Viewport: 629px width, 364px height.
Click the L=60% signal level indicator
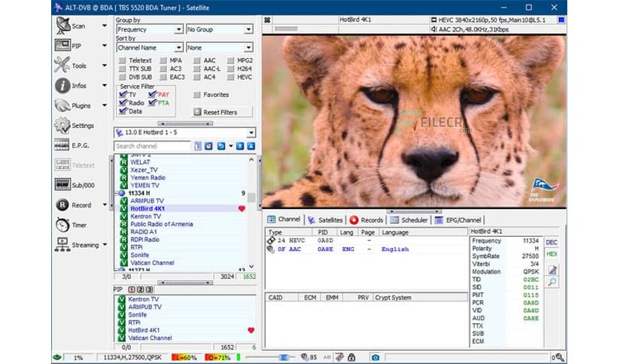point(184,357)
